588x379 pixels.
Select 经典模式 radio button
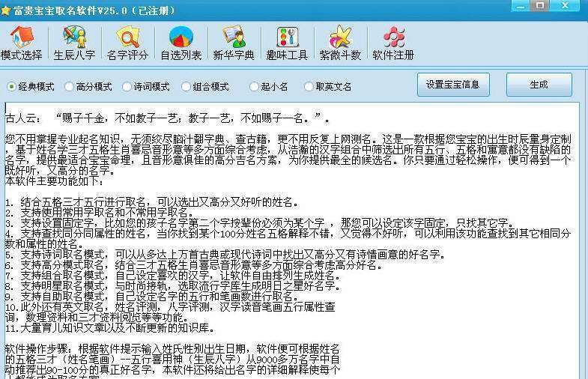pos(11,87)
